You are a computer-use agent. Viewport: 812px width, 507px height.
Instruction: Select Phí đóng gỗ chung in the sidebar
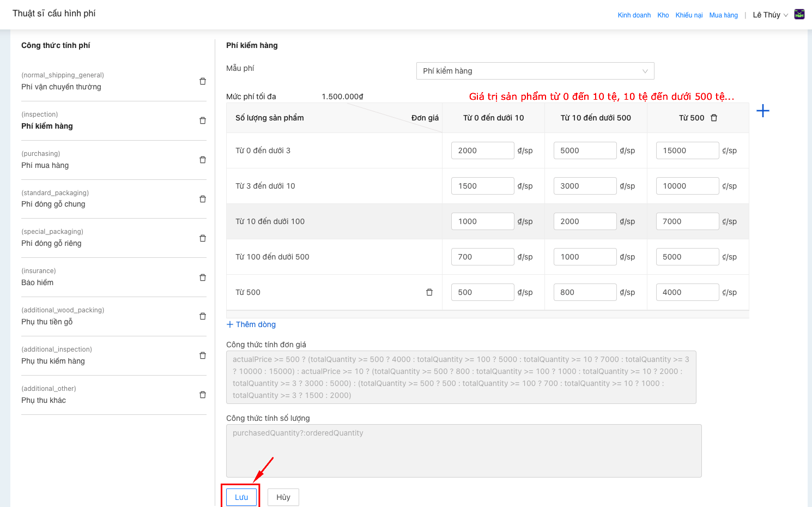(x=53, y=204)
